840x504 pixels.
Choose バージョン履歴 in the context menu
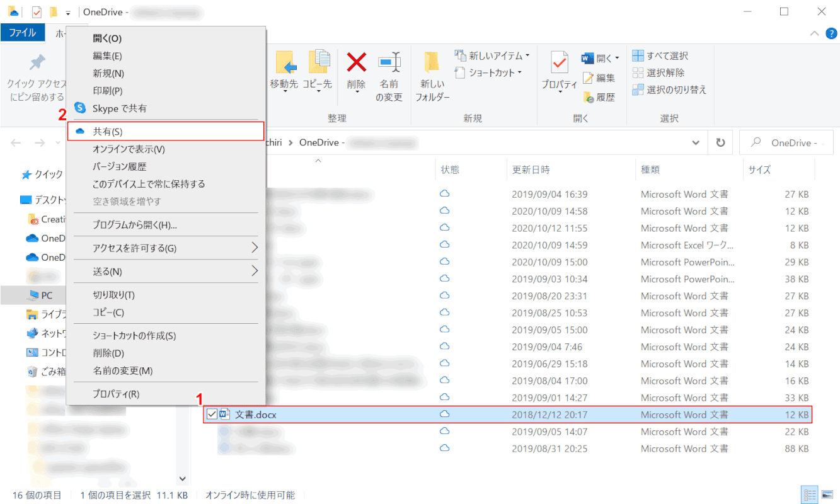click(x=120, y=167)
